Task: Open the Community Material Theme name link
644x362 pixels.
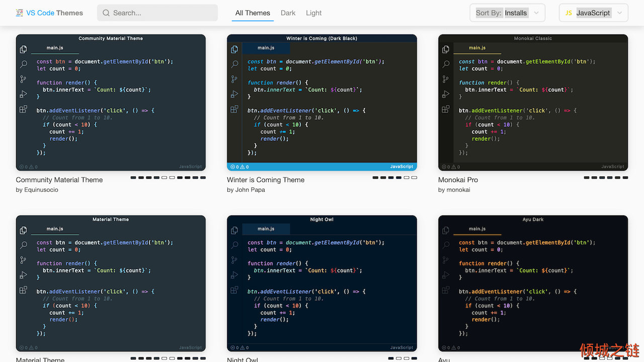Action: (x=59, y=180)
